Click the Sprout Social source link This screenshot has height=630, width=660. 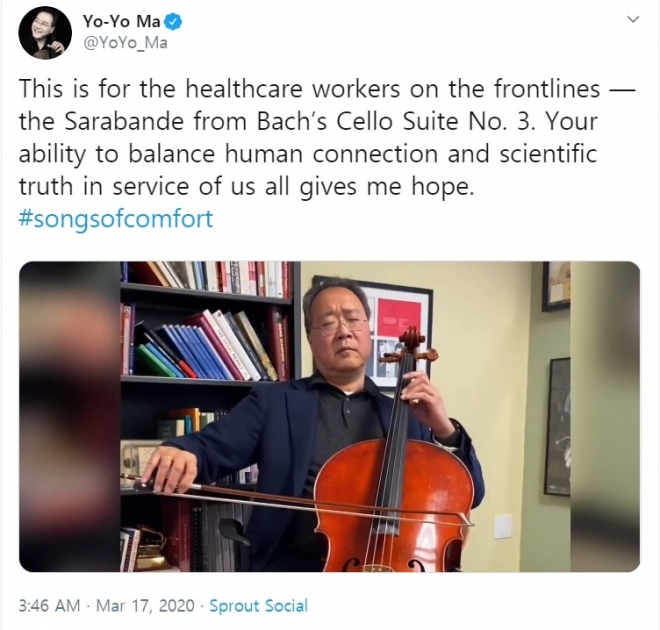(258, 606)
